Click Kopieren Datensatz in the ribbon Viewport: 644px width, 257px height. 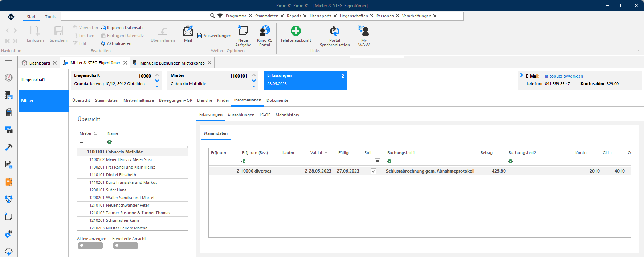(x=122, y=28)
